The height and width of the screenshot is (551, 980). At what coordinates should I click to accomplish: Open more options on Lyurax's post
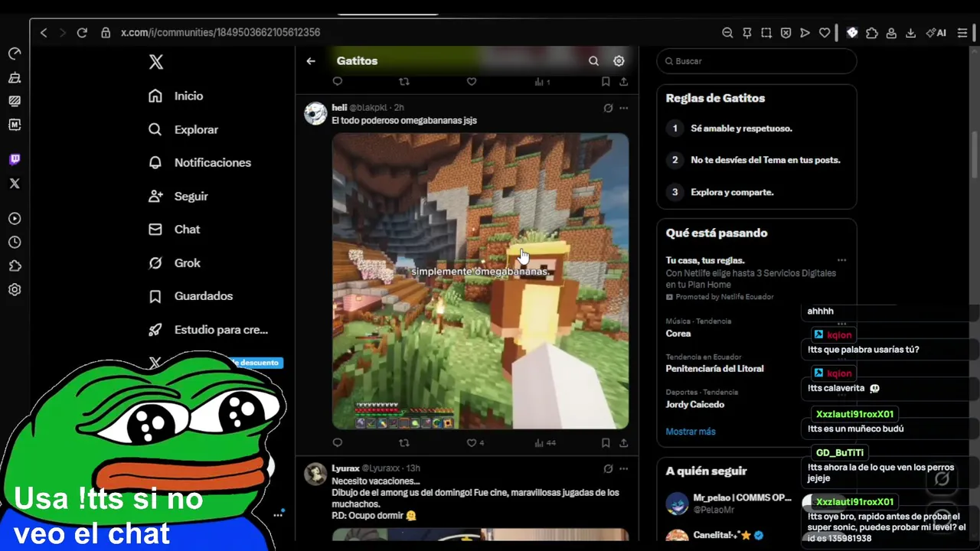click(x=624, y=468)
